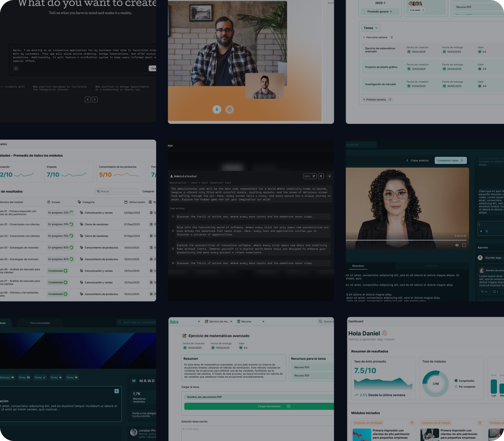The width and height of the screenshot is (504, 441).
Task: Click the Edit button on Administrator panel
Action: tap(309, 176)
